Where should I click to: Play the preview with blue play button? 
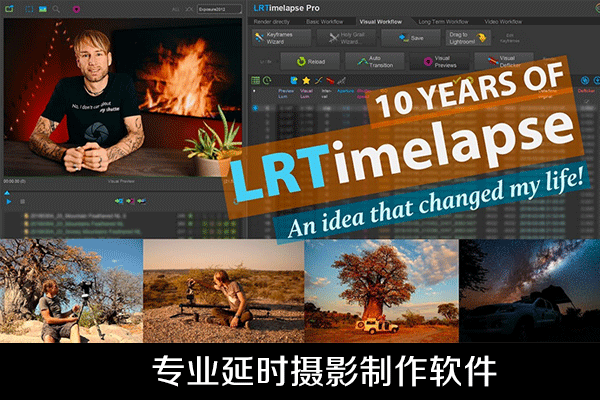pos(9,201)
